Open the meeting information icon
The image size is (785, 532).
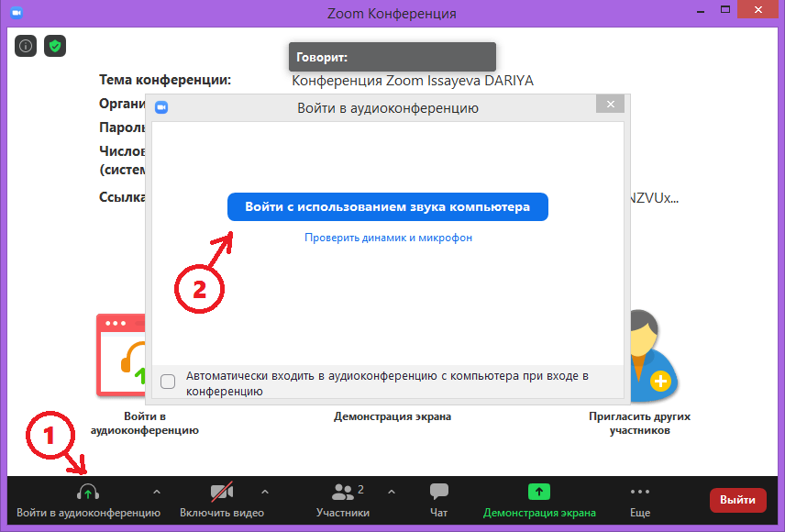(x=26, y=46)
